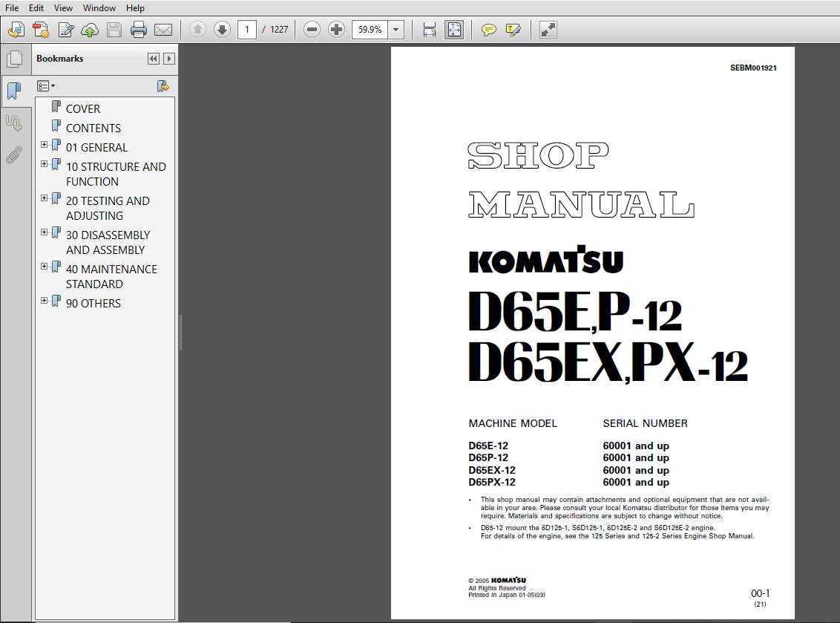840x623 pixels.
Task: Go to the next page with the down arrow
Action: pos(222,30)
